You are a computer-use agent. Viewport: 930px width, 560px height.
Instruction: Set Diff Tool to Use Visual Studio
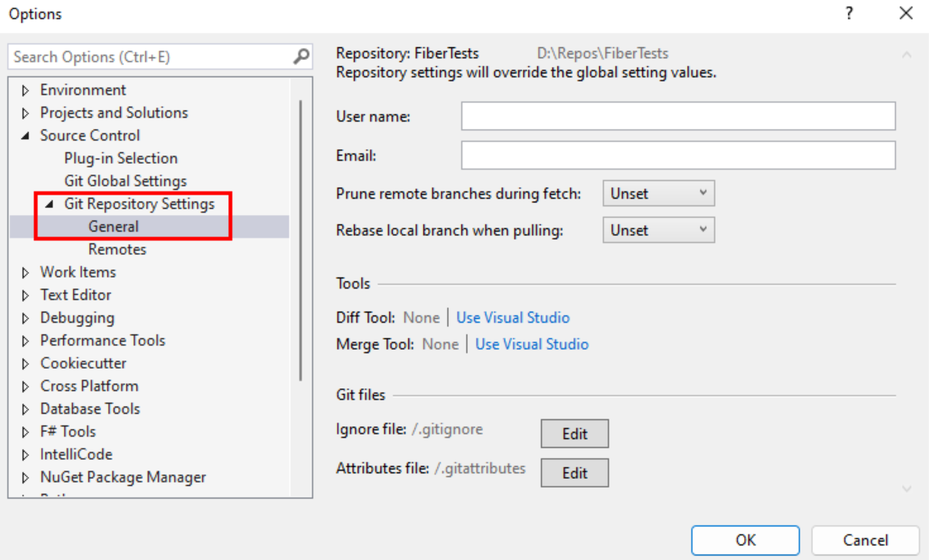click(x=513, y=317)
